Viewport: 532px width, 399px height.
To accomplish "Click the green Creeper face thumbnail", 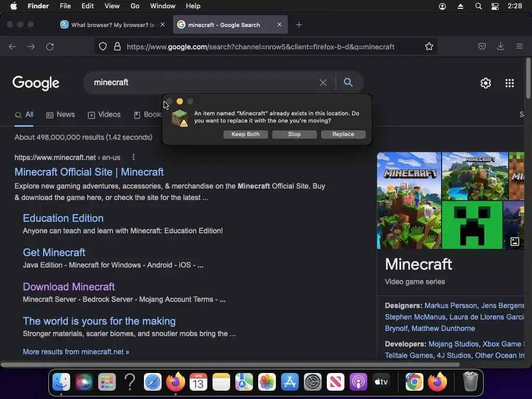I will tap(472, 225).
